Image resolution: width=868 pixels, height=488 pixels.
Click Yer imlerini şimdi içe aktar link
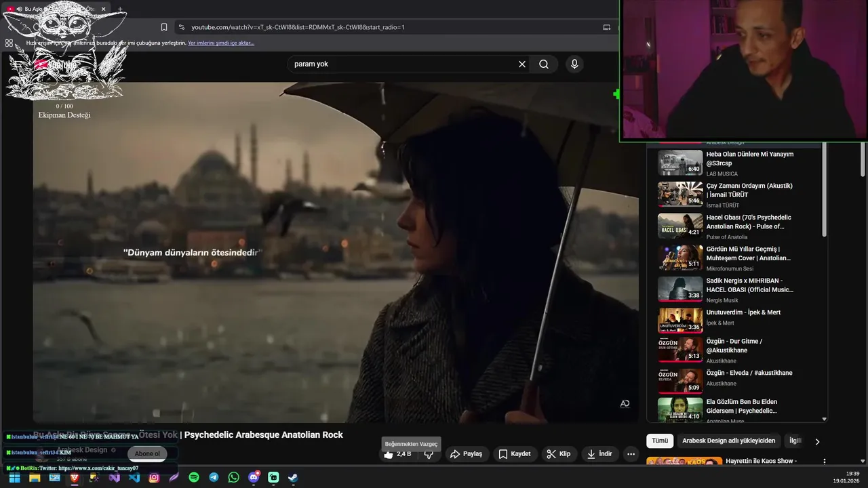click(x=221, y=43)
